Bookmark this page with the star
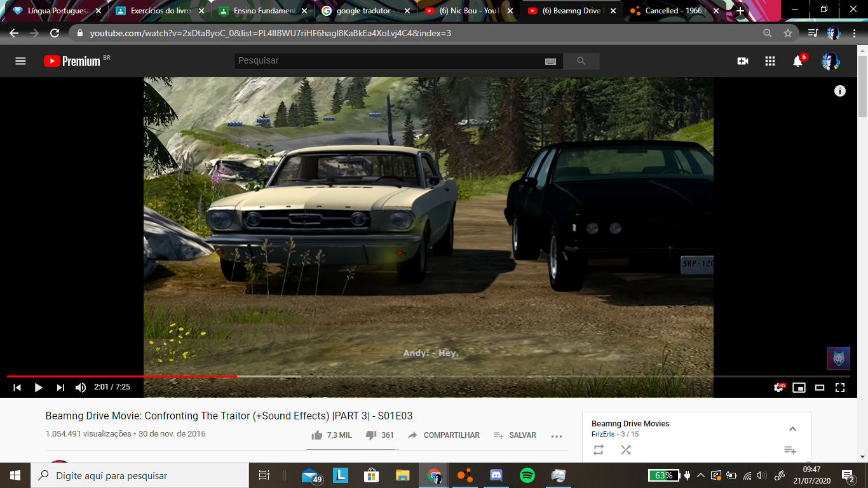868x488 pixels. (788, 33)
